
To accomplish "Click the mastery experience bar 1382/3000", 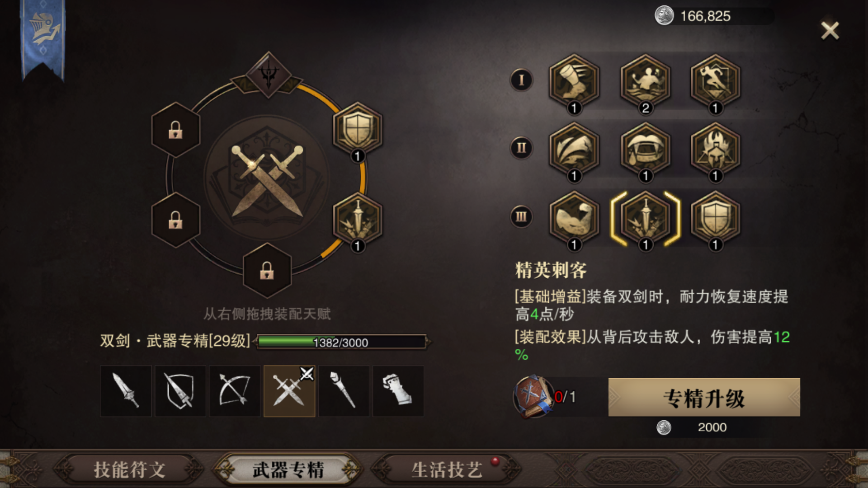I will (x=341, y=342).
